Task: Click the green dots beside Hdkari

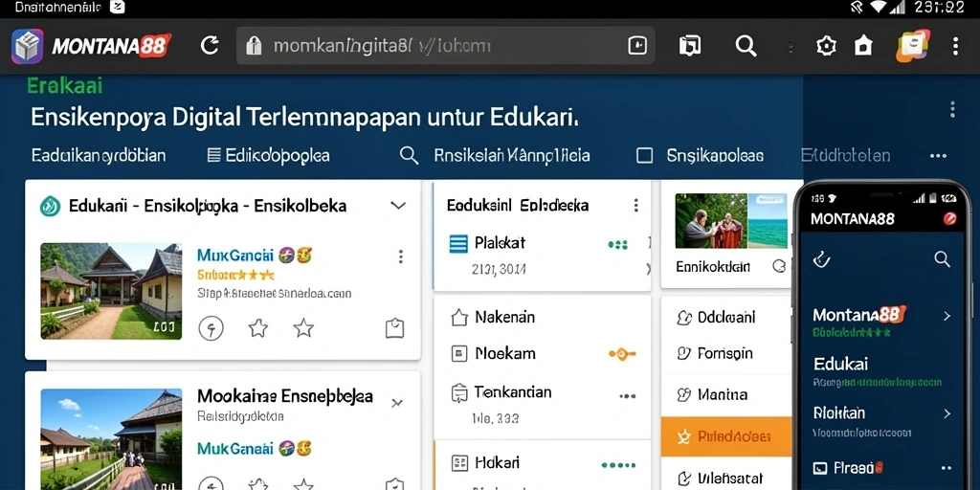Action: [x=617, y=465]
